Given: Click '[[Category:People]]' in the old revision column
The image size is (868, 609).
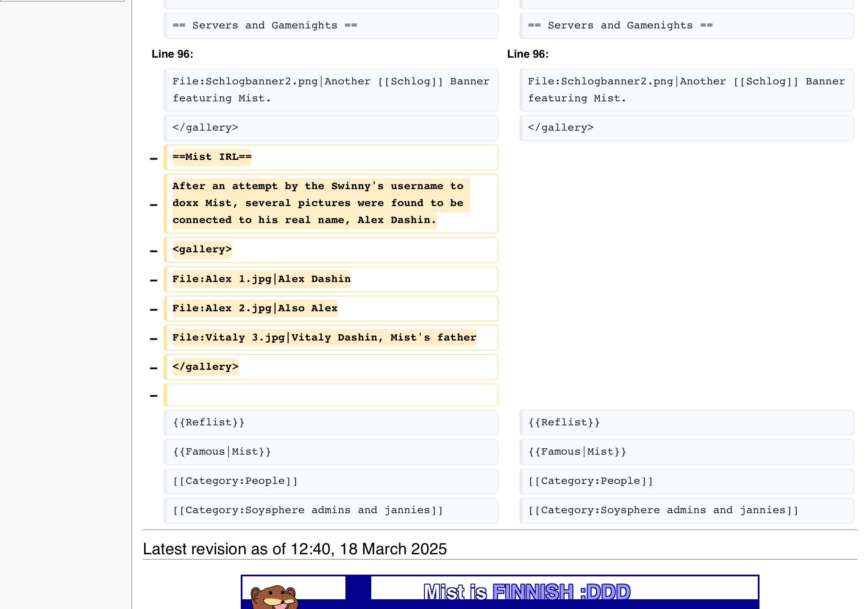Looking at the screenshot, I should pyautogui.click(x=331, y=481).
